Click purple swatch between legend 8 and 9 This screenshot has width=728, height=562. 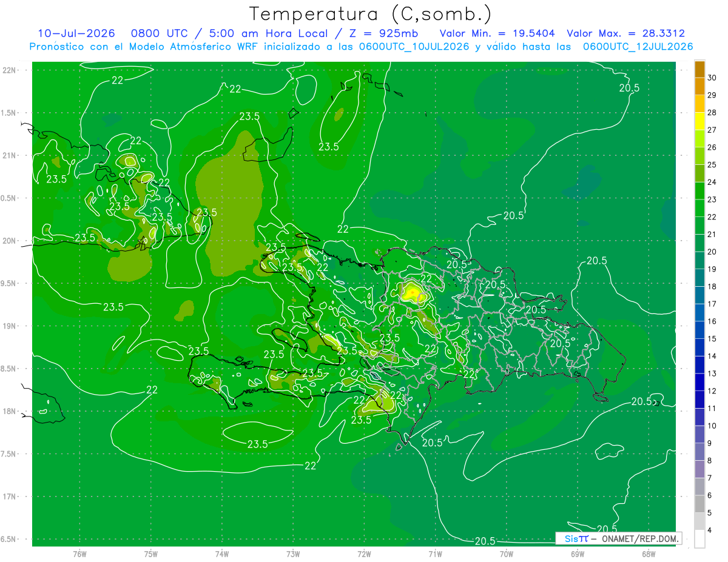tap(699, 452)
